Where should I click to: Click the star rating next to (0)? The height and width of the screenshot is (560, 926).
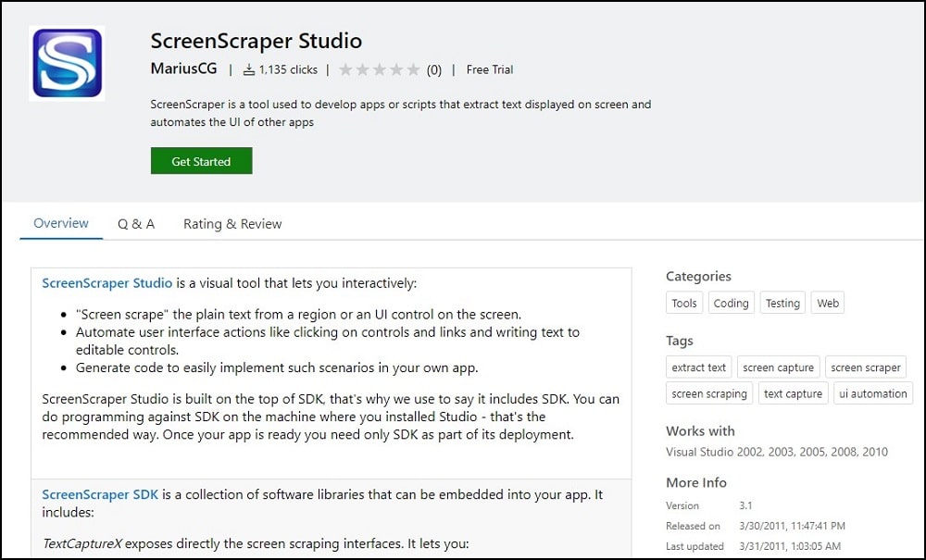click(x=380, y=69)
